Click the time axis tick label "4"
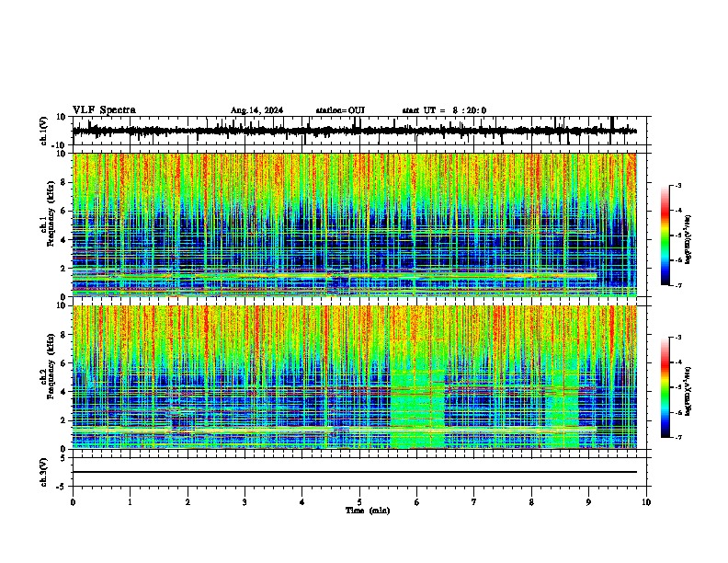Viewport: 728px width, 563px height. pos(301,502)
